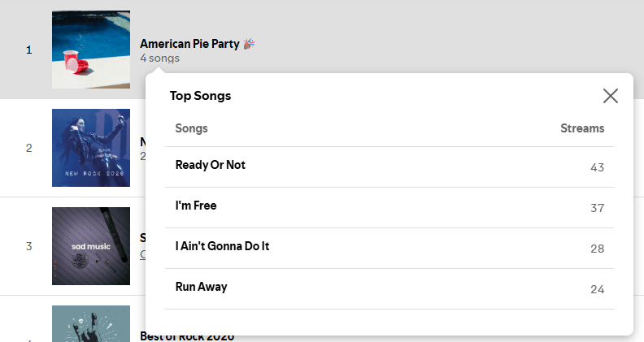This screenshot has width=644, height=342.
Task: Open American Pie Party cover thumbnail
Action: pyautogui.click(x=91, y=50)
